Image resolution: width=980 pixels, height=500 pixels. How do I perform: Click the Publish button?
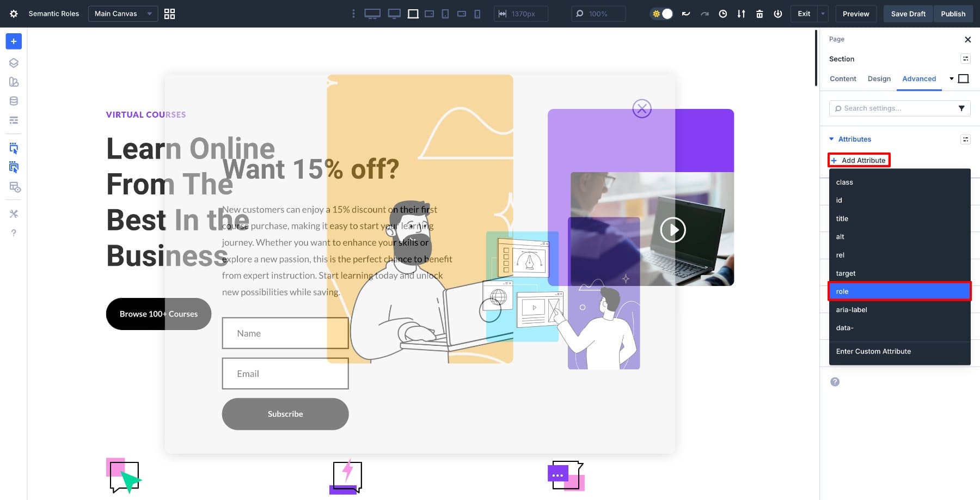(953, 14)
